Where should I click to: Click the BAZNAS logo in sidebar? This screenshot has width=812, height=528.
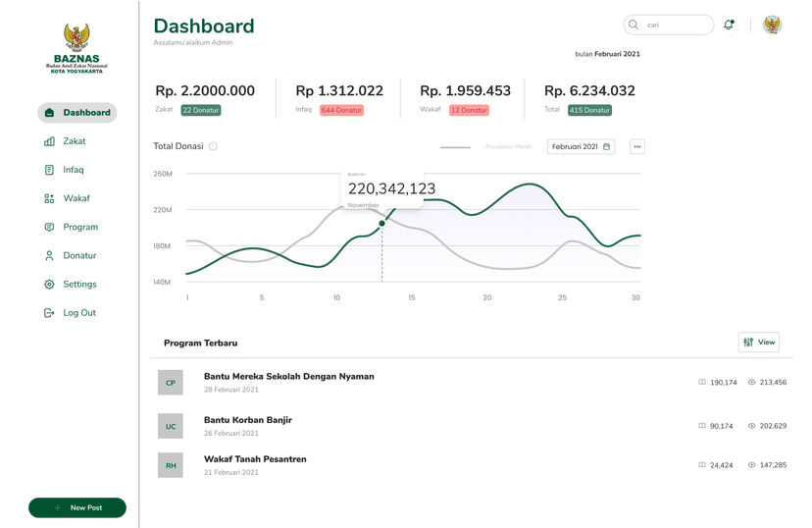[76, 47]
